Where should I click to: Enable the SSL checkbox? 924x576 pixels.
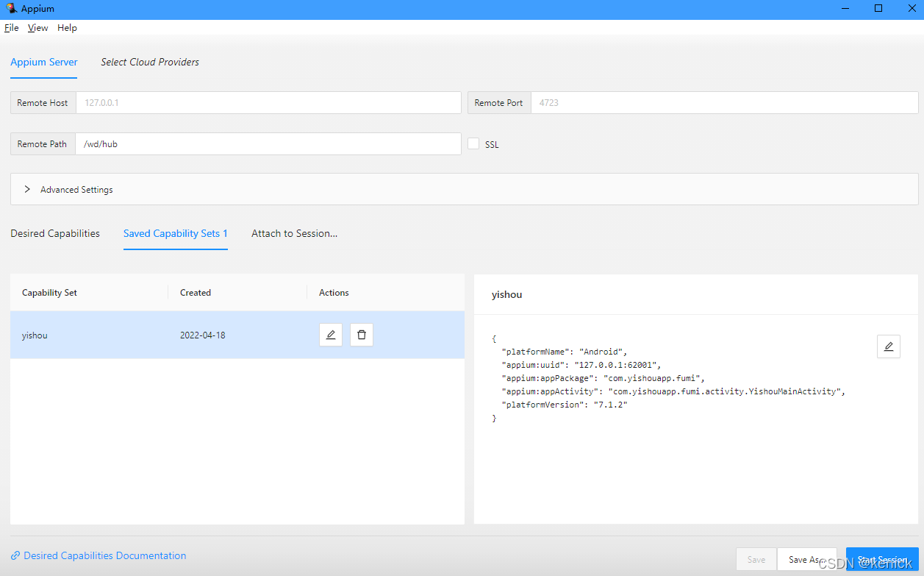click(473, 143)
